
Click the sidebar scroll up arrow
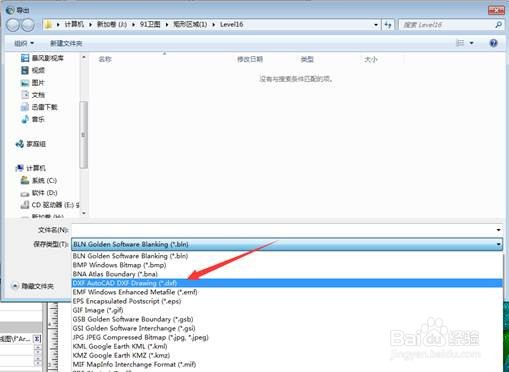[84, 57]
